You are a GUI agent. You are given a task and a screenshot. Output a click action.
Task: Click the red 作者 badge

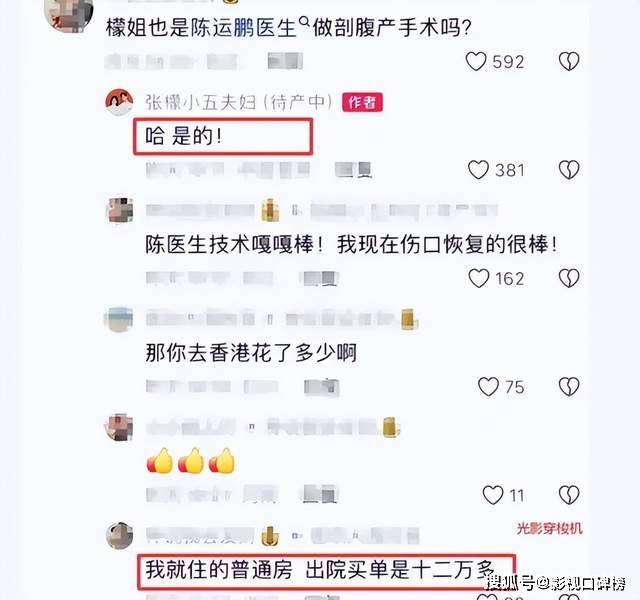coord(362,102)
